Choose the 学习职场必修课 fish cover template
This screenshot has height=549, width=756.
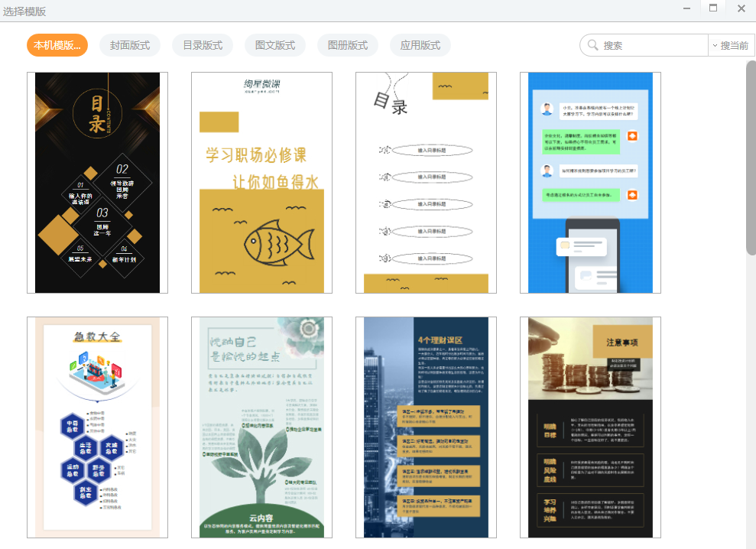(261, 183)
